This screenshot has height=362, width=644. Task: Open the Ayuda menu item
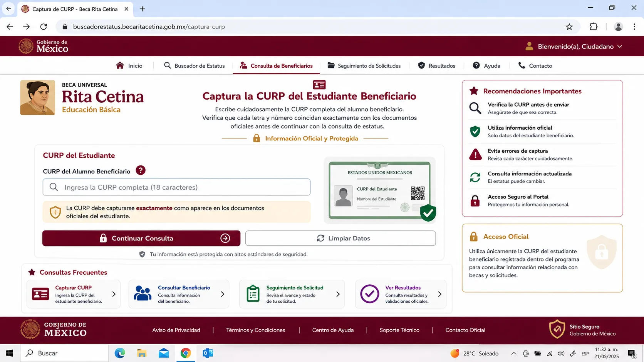pos(486,66)
